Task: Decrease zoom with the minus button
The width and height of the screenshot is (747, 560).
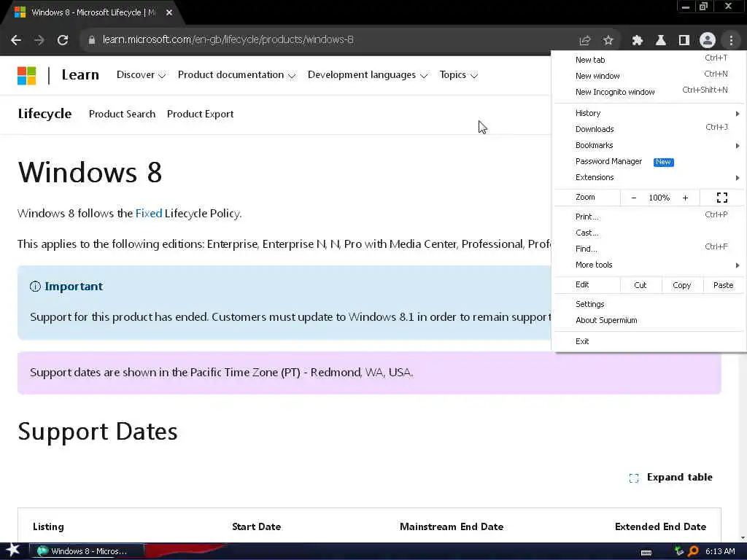Action: (x=634, y=198)
